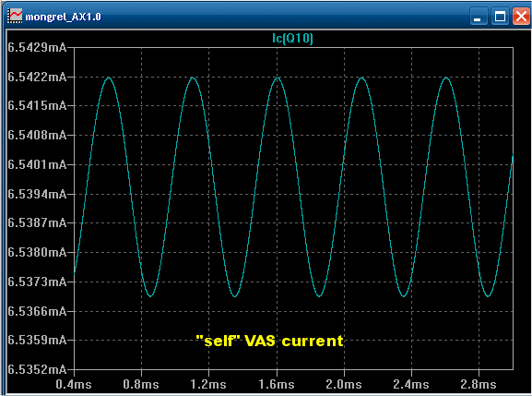
Task: Maximize the mongrel_AX1.0 window
Action: pos(500,17)
